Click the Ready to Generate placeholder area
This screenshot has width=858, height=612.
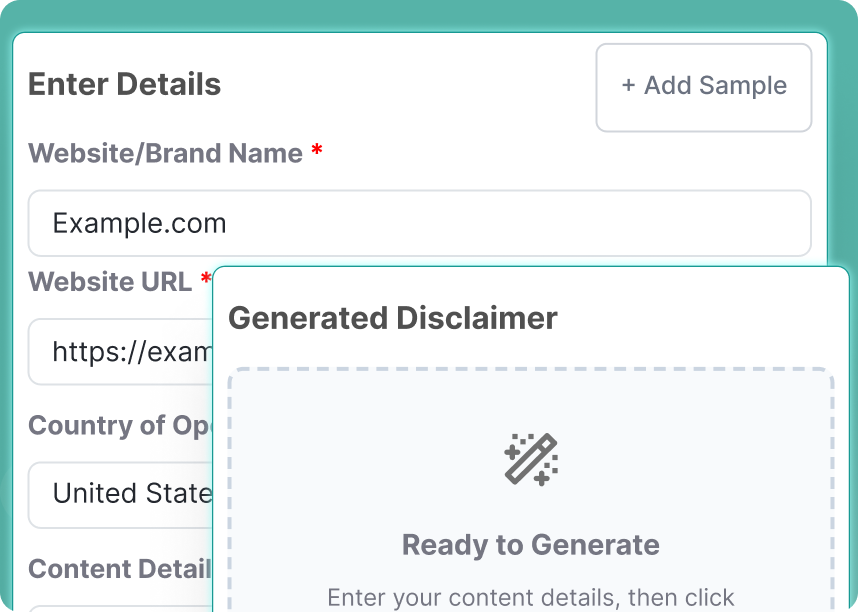[x=531, y=546]
